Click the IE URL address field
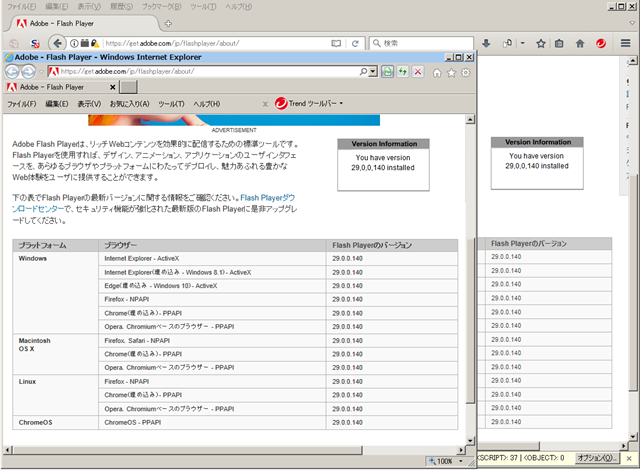The height and width of the screenshot is (470, 640). click(208, 71)
